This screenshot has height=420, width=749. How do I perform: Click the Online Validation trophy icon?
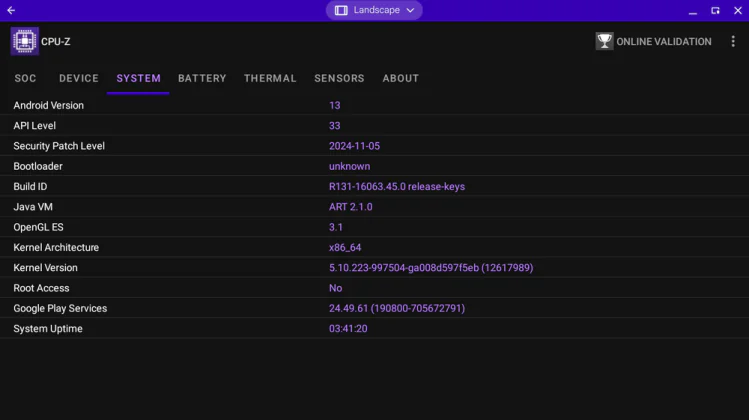tap(604, 41)
